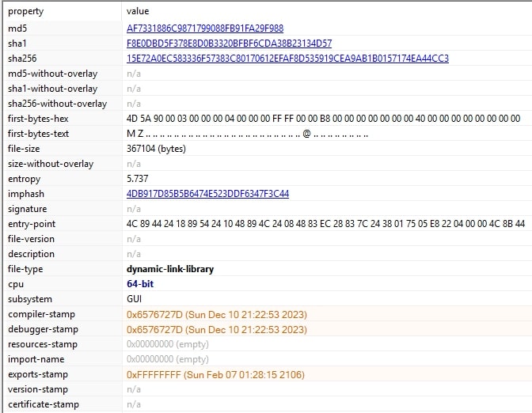Select the entropy value 5.737
This screenshot has height=413, width=532.
point(137,178)
